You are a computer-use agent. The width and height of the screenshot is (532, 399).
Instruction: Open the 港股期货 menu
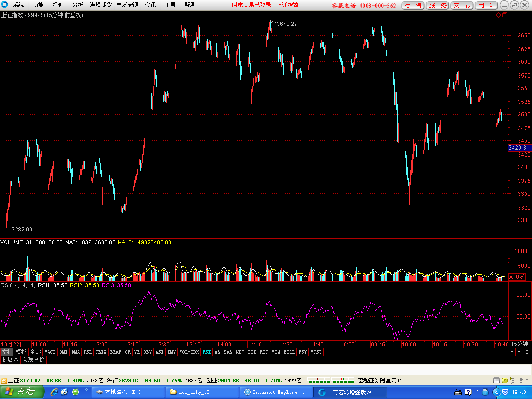click(x=101, y=5)
